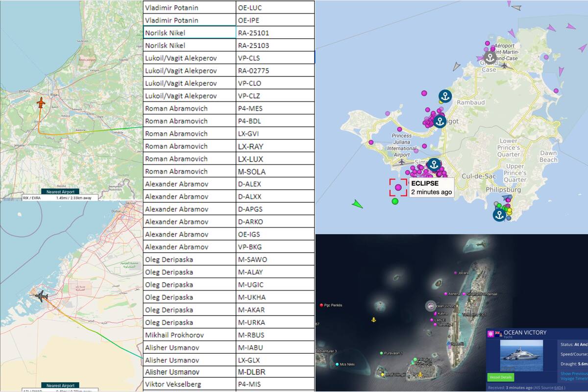Select the Viktor Vekselberg name cell

pyautogui.click(x=190, y=385)
